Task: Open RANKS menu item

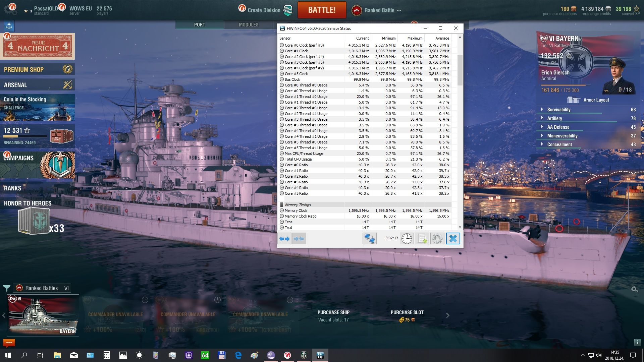Action: pyautogui.click(x=12, y=188)
